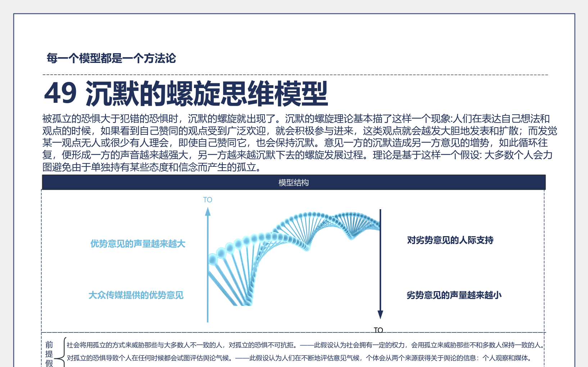This screenshot has width=588, height=367.
Task: Click the label '优势意见的声量越来越大'
Action: pyautogui.click(x=138, y=244)
